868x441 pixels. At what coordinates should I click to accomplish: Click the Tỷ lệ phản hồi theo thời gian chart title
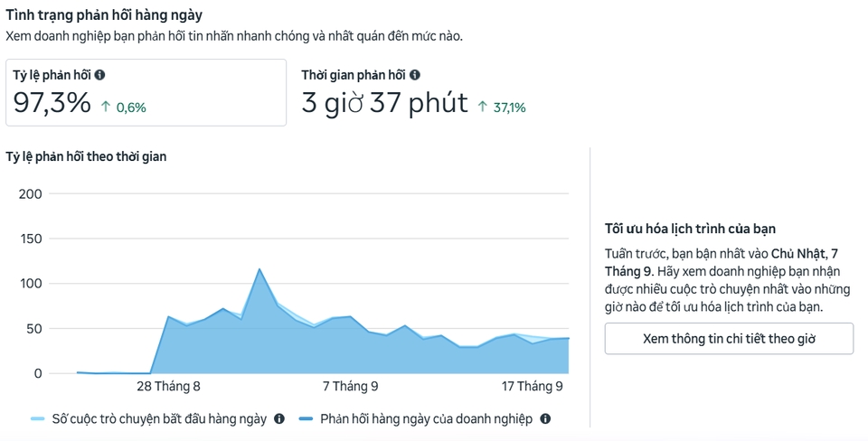coord(86,156)
